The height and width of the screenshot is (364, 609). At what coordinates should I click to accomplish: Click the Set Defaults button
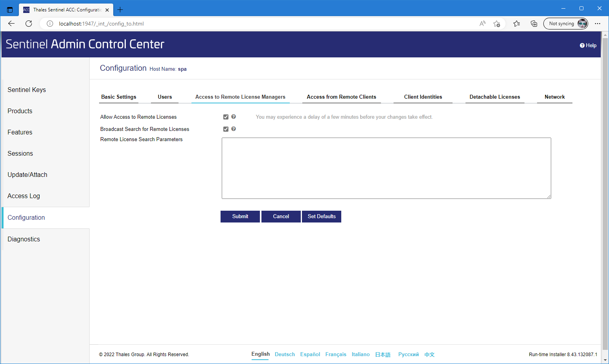point(321,217)
